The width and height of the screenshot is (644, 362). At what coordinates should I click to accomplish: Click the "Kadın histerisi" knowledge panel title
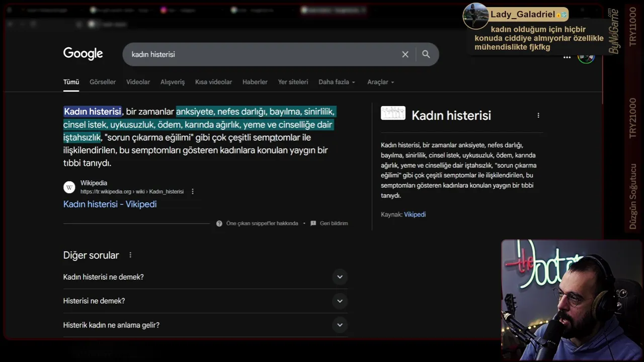[451, 115]
